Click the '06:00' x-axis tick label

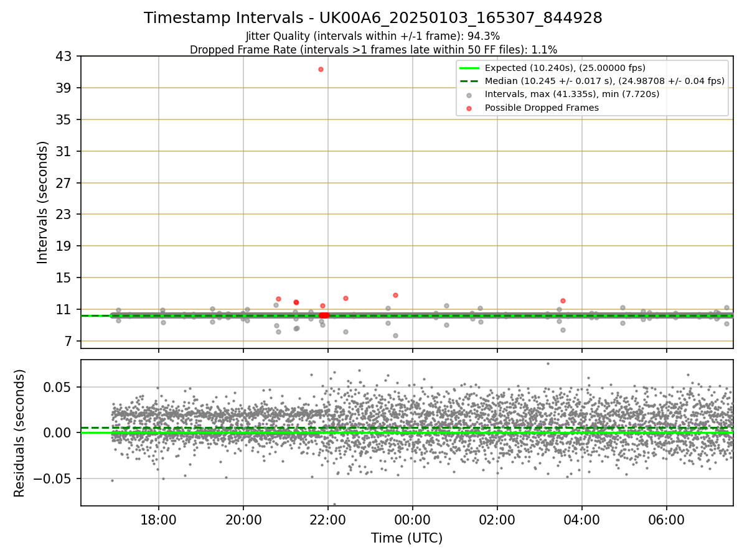coord(667,519)
